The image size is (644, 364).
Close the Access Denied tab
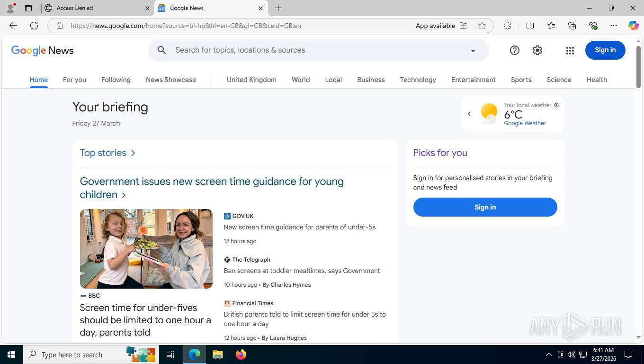pyautogui.click(x=147, y=8)
